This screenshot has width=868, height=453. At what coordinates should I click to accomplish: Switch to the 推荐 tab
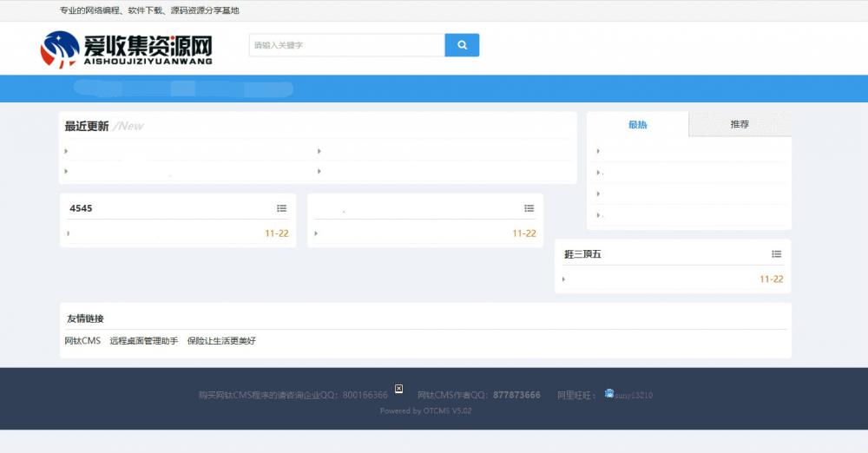740,125
